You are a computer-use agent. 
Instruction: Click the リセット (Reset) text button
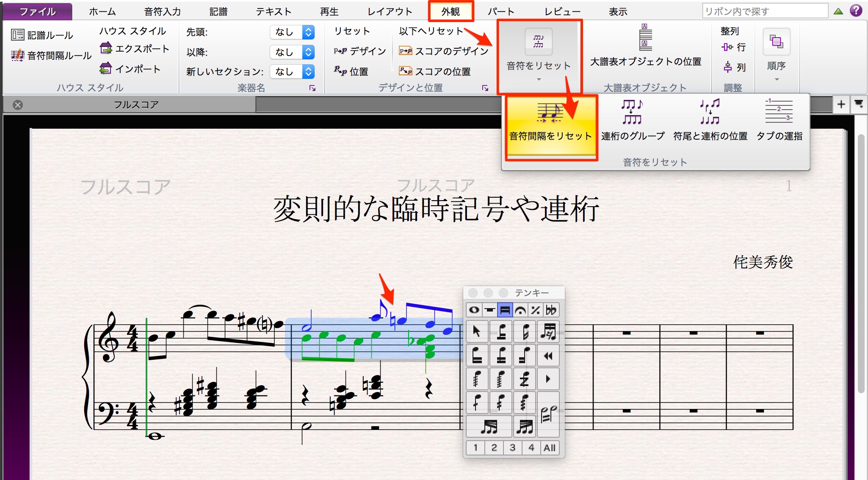[352, 31]
